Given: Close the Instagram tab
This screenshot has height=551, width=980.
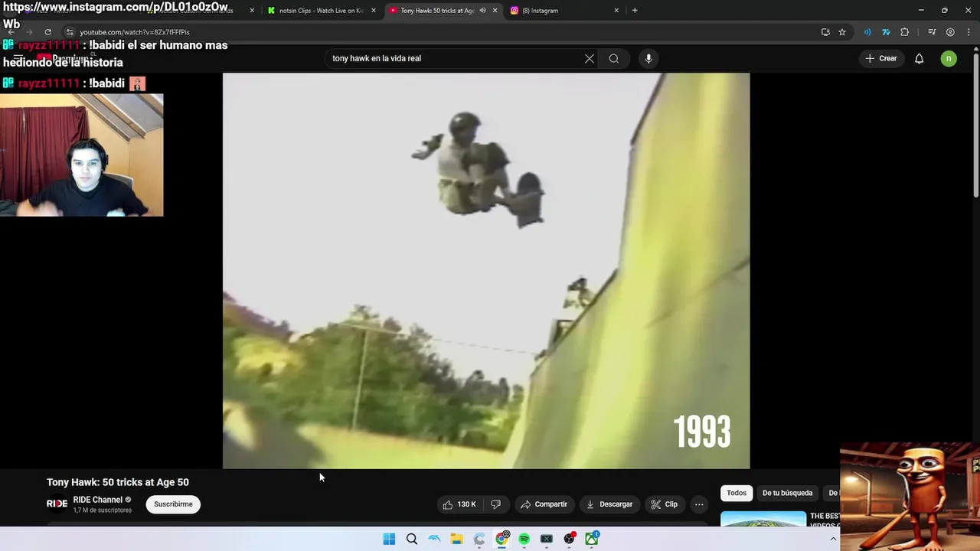Looking at the screenshot, I should coord(616,11).
